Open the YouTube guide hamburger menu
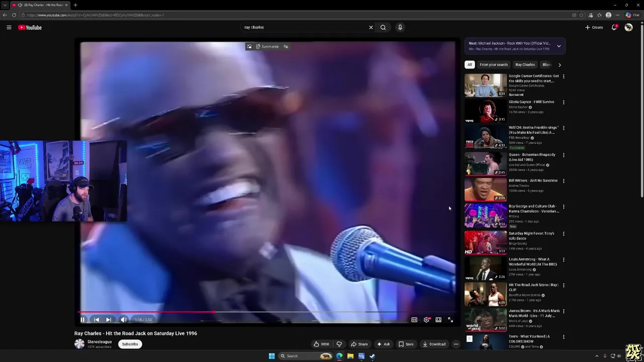Screen dimensions: 644x362 click(9, 28)
